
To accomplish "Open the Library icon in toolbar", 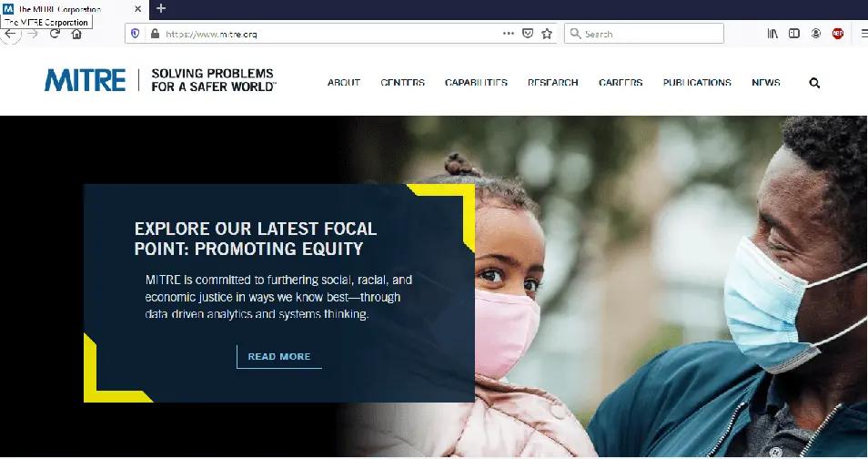I will point(772,34).
